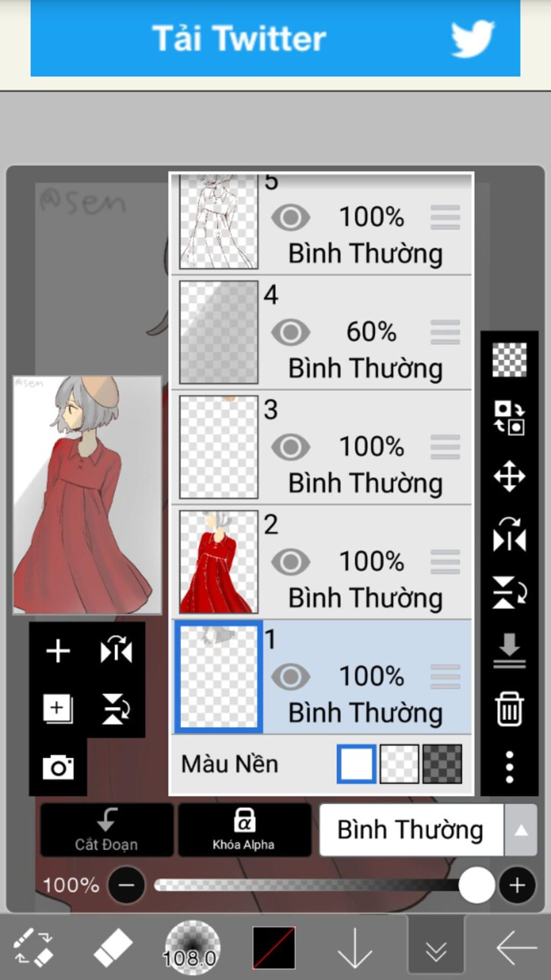551x980 pixels.
Task: Delete layer with trash can icon
Action: point(509,709)
